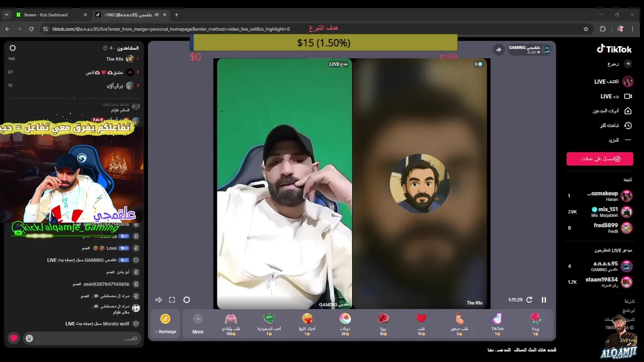This screenshot has height=362, width=644.
Task: Click the tiktok.com URL address bar
Action: click(171, 29)
